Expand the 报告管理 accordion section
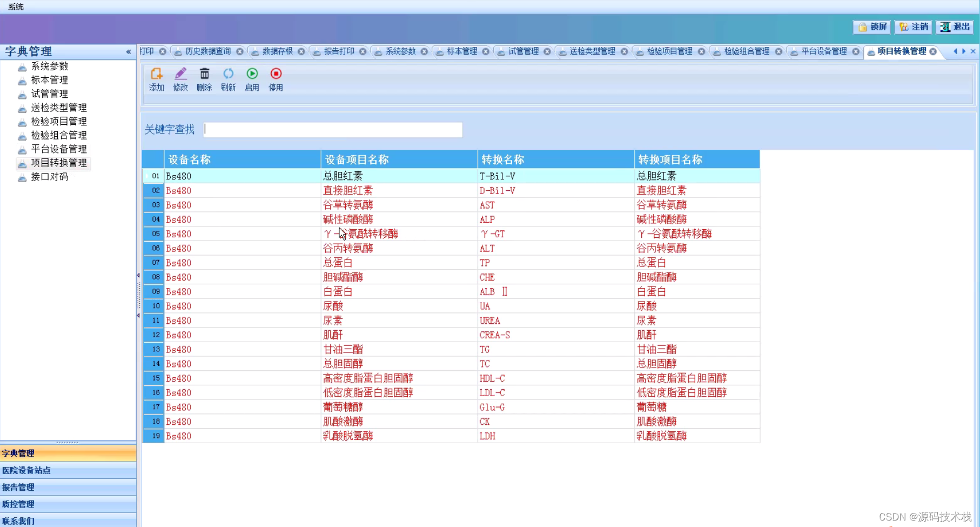The height and width of the screenshot is (527, 980). click(68, 487)
